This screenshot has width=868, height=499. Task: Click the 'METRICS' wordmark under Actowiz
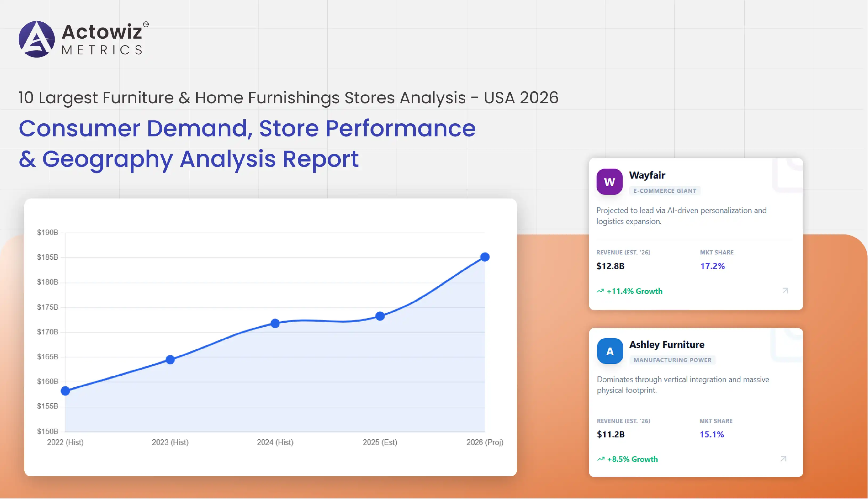102,50
